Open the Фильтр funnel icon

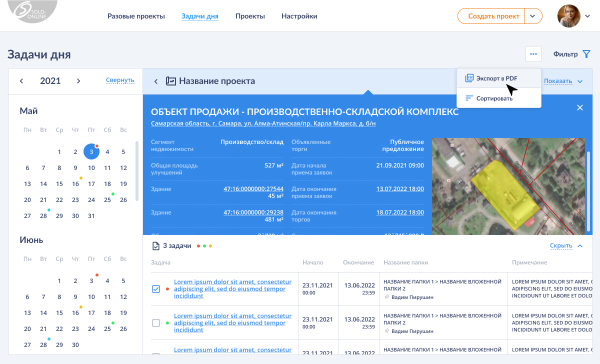(x=586, y=53)
